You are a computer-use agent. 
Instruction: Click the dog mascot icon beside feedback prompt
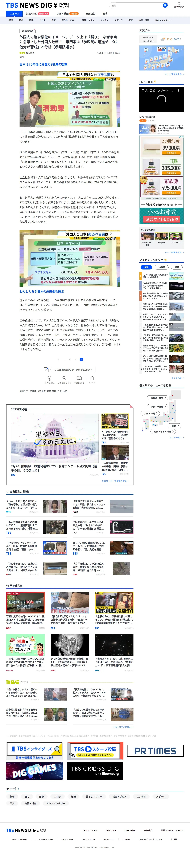tap(46, 370)
